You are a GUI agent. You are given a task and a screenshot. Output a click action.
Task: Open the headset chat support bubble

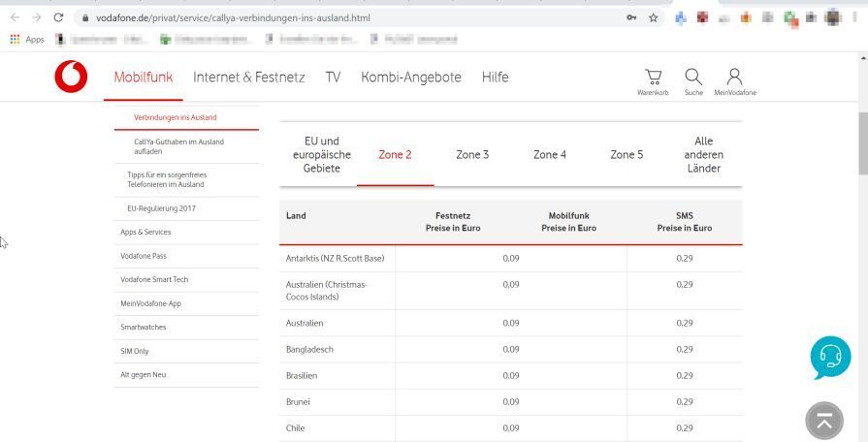[x=830, y=357]
